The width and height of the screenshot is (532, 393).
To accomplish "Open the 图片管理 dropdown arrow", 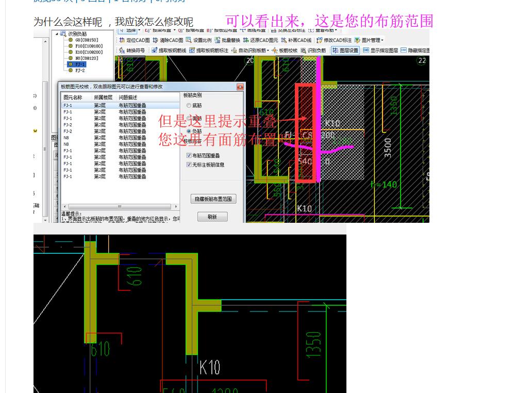I will pos(383,40).
